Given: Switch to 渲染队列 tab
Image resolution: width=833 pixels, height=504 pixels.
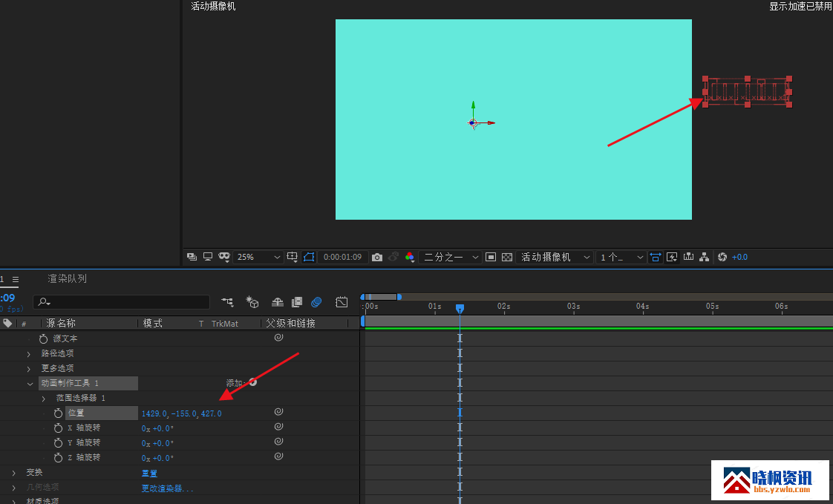Looking at the screenshot, I should (67, 279).
